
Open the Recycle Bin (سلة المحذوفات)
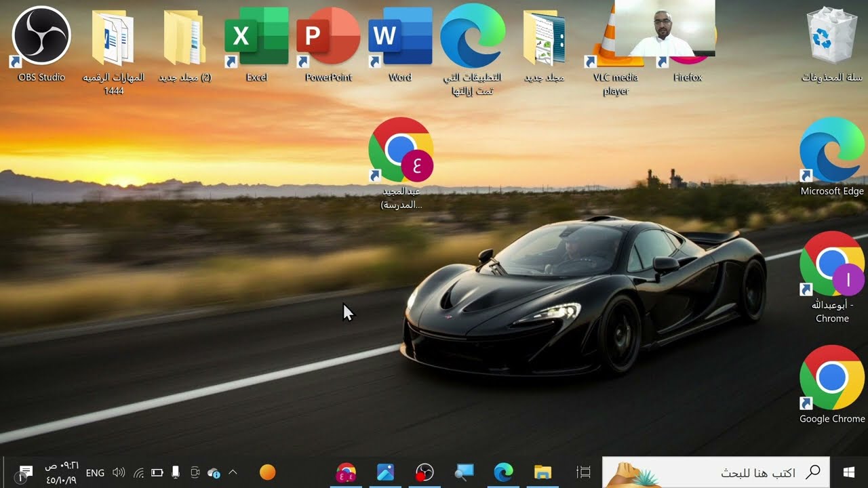click(832, 44)
